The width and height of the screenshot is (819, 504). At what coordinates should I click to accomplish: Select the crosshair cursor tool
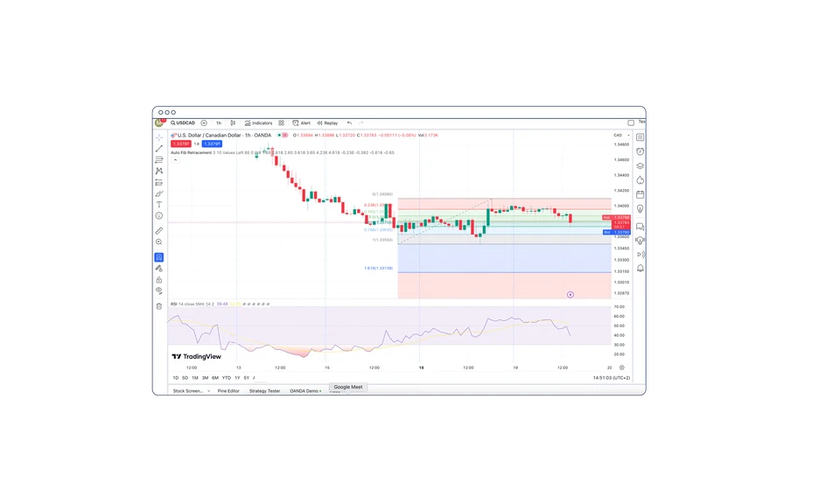click(x=158, y=137)
